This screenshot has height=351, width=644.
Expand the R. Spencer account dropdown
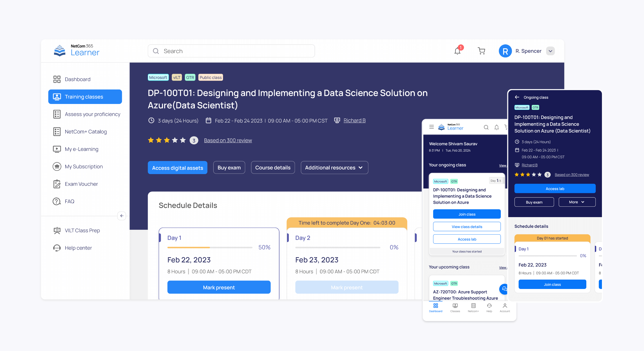coord(550,51)
